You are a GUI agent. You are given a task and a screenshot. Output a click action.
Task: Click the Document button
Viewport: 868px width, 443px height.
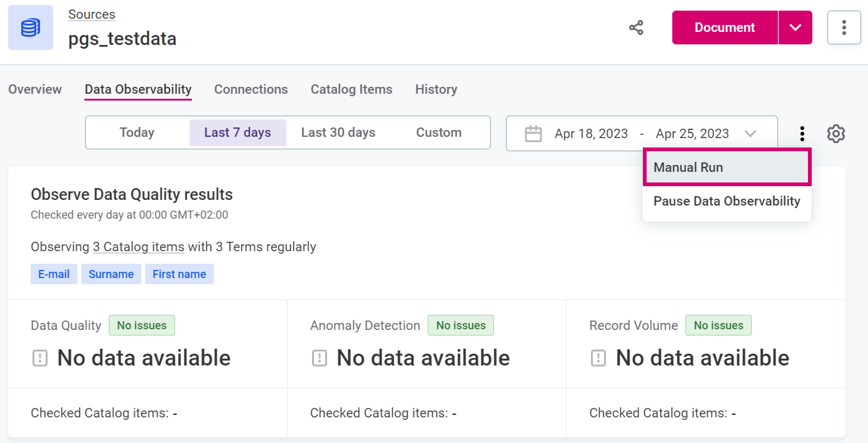724,27
